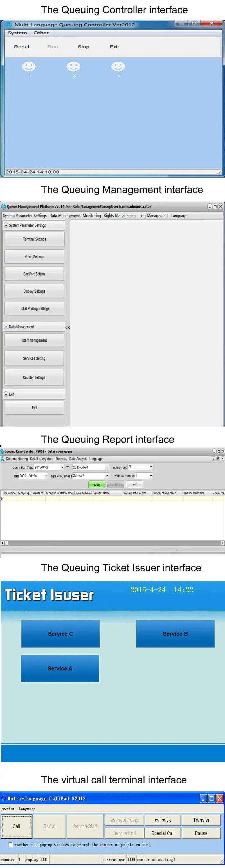Click the Employee Name column header
Screen dimensions: 225x868
pyautogui.click(x=83, y=493)
